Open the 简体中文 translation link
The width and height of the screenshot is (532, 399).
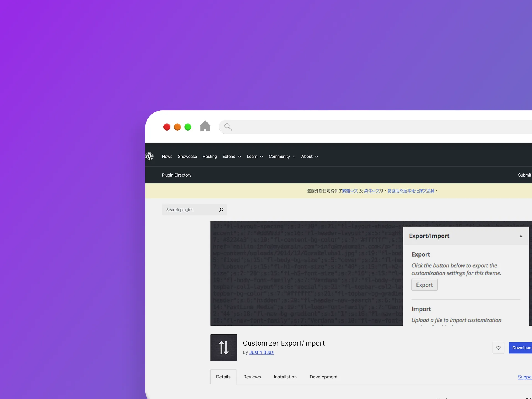(372, 191)
